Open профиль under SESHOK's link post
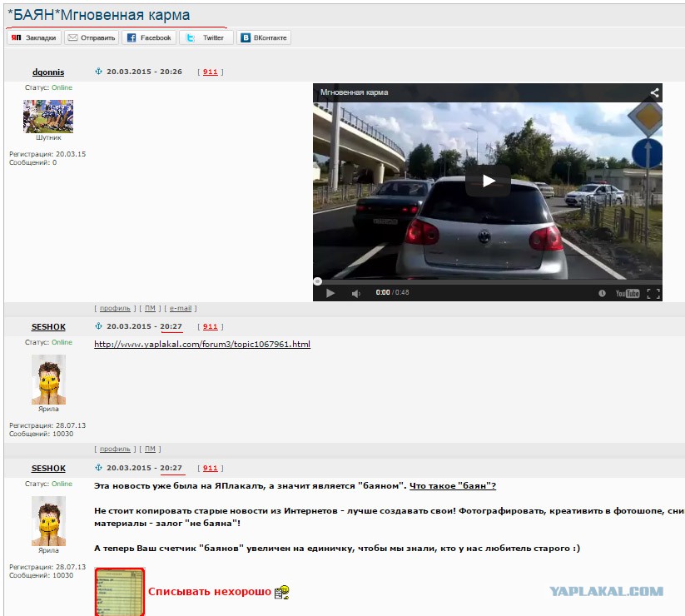 click(x=115, y=449)
